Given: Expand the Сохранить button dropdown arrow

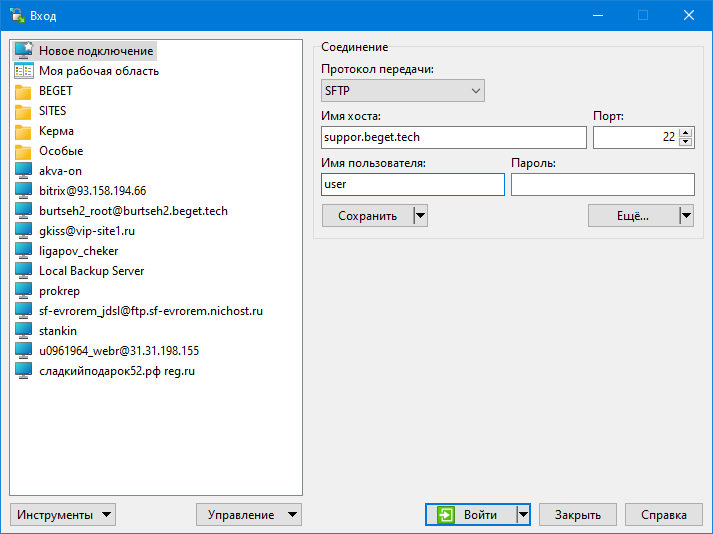Looking at the screenshot, I should coord(421,215).
